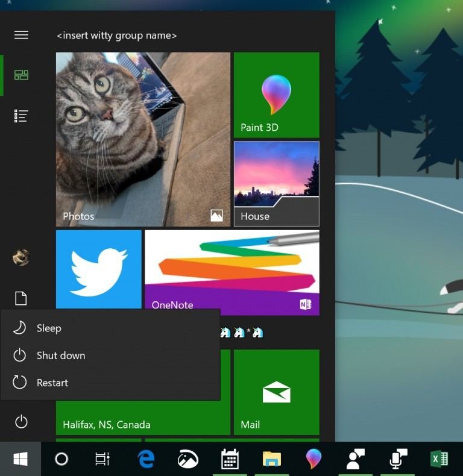This screenshot has height=476, width=463.
Task: Select the pinned tiles view icon
Action: coord(21,75)
